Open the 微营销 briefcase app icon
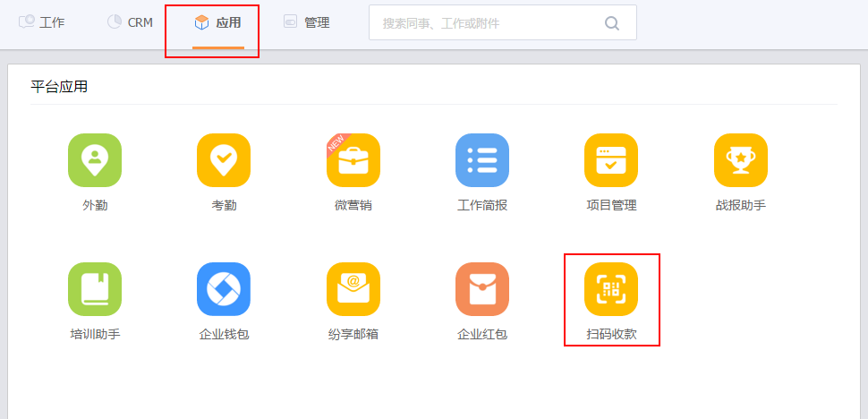 point(353,160)
